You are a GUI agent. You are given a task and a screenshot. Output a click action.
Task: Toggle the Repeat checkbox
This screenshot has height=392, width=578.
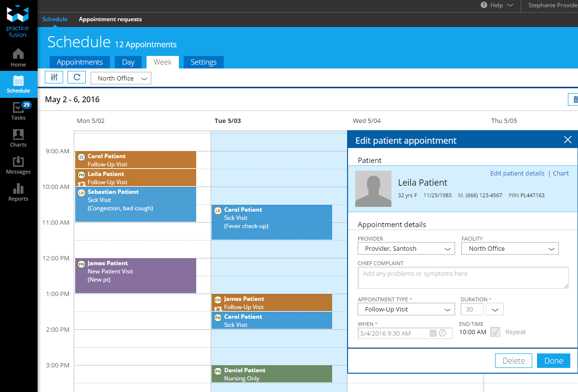495,332
